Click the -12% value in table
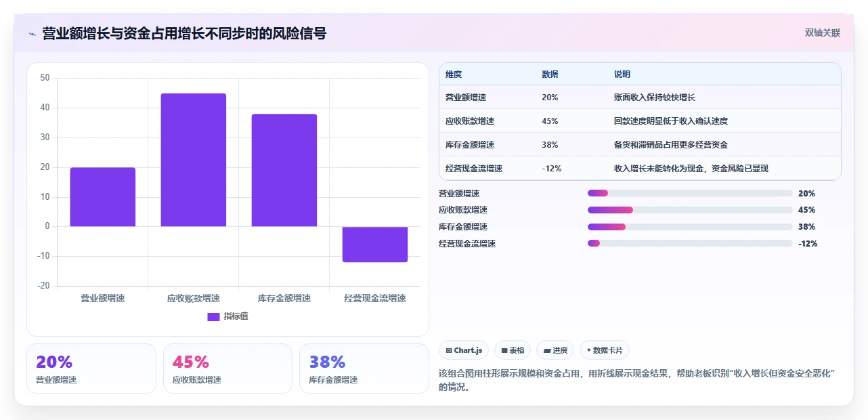Viewport: 868px width, 420px height. (x=552, y=169)
